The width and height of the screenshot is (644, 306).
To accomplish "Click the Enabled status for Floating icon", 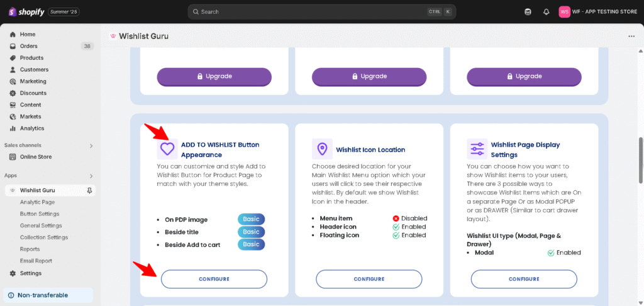I will (409, 235).
